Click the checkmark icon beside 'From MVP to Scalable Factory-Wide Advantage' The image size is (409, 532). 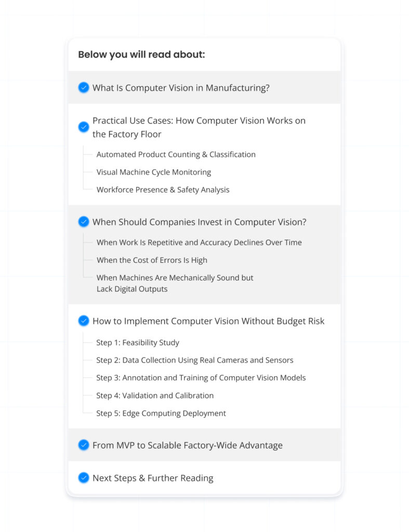click(84, 445)
